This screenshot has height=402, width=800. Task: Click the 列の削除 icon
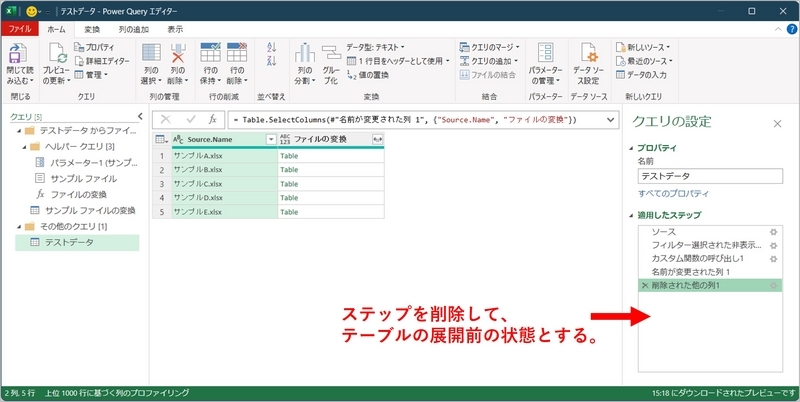coord(178,53)
